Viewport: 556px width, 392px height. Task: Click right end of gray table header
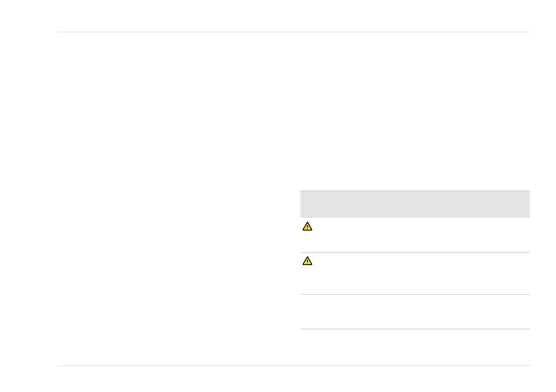(x=522, y=204)
